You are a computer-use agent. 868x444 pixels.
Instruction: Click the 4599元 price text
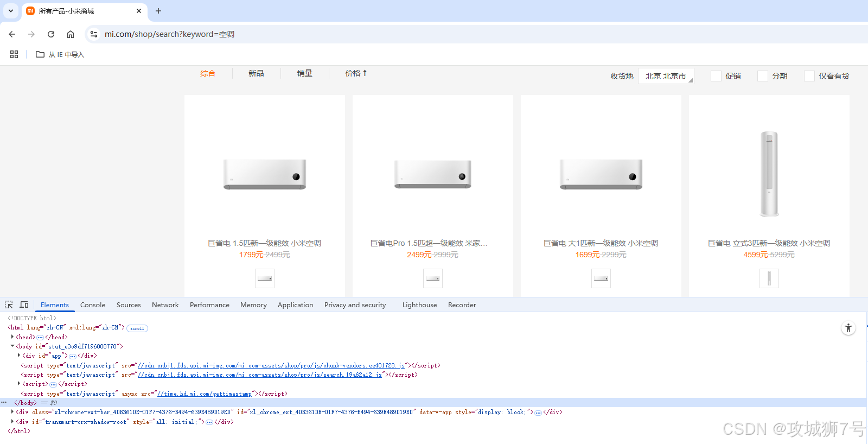pos(756,255)
